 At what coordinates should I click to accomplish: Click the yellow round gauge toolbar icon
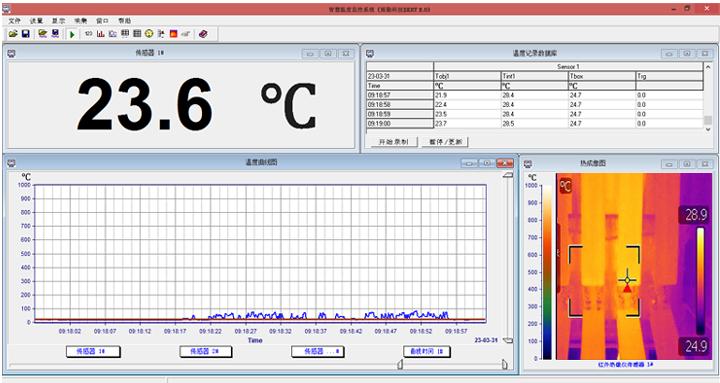click(149, 34)
